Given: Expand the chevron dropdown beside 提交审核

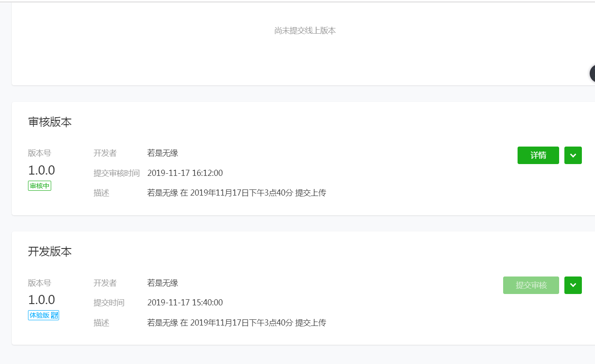Looking at the screenshot, I should [573, 285].
